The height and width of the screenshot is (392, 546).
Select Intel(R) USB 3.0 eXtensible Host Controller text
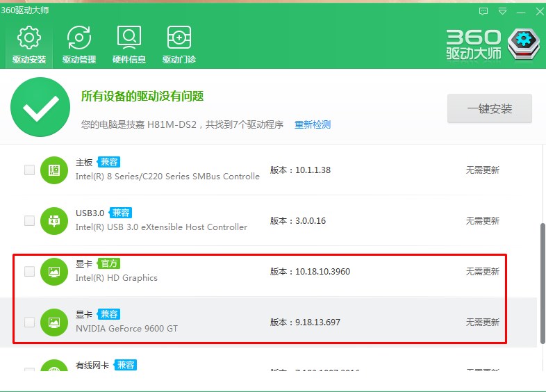(161, 227)
